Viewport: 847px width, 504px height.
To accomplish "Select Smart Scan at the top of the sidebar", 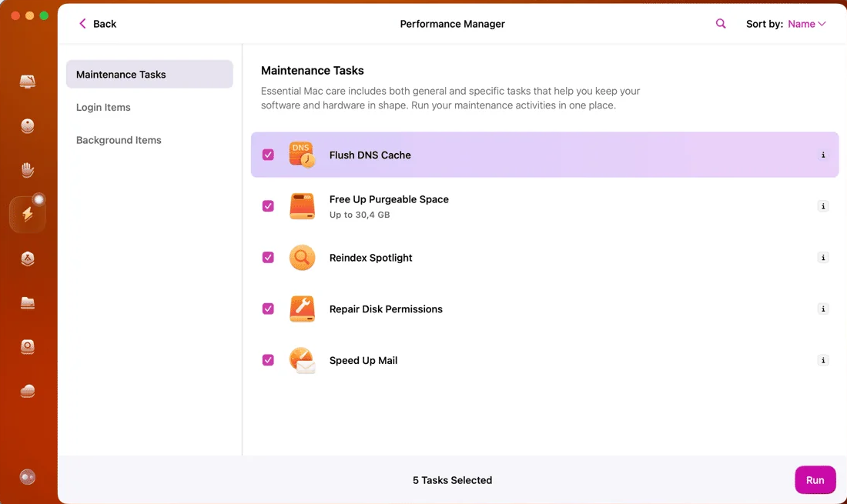I will pyautogui.click(x=28, y=79).
